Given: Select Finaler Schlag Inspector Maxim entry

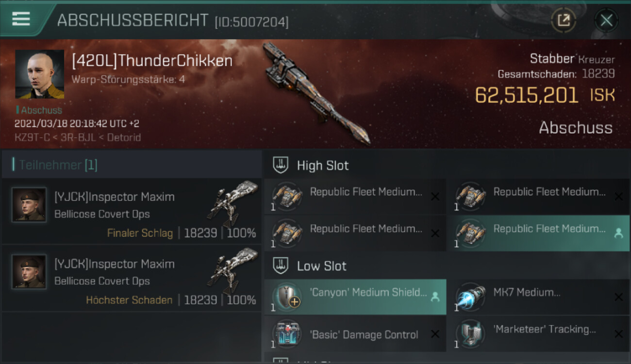Looking at the screenshot, I should click(x=132, y=211).
